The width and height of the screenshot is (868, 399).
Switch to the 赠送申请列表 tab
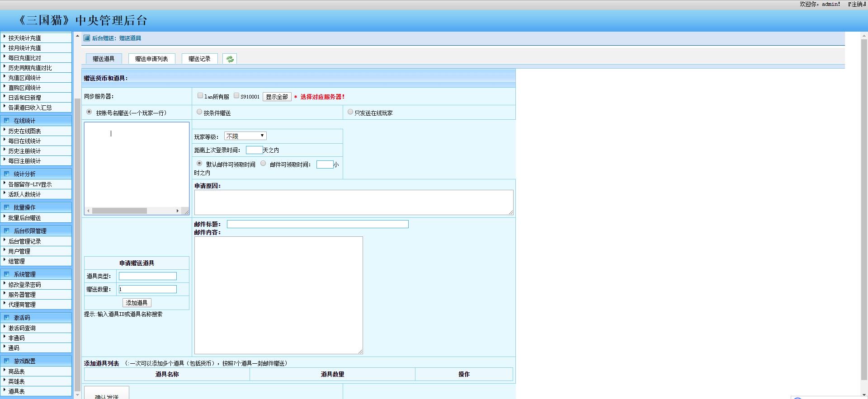coord(151,59)
